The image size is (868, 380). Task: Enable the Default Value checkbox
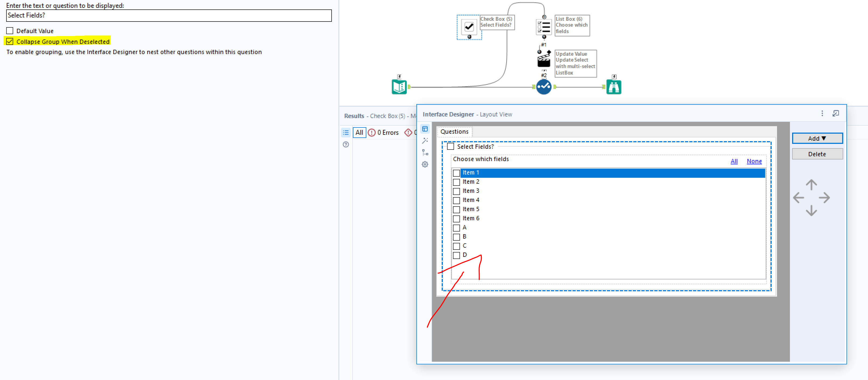tap(9, 30)
